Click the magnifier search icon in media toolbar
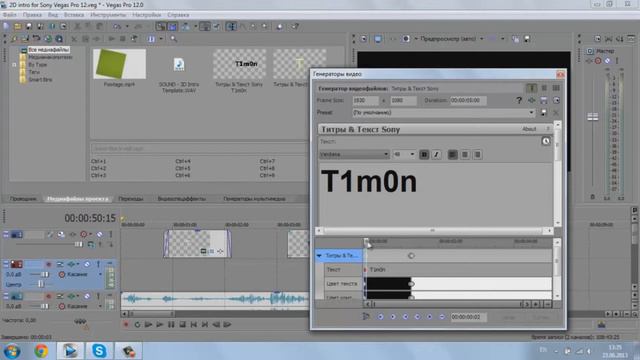640x360 pixels. pyautogui.click(x=173, y=39)
